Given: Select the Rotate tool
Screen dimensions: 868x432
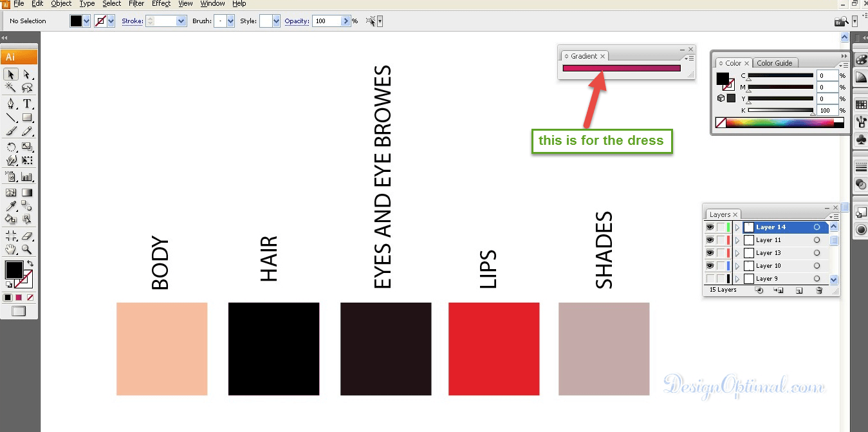Looking at the screenshot, I should [x=11, y=147].
